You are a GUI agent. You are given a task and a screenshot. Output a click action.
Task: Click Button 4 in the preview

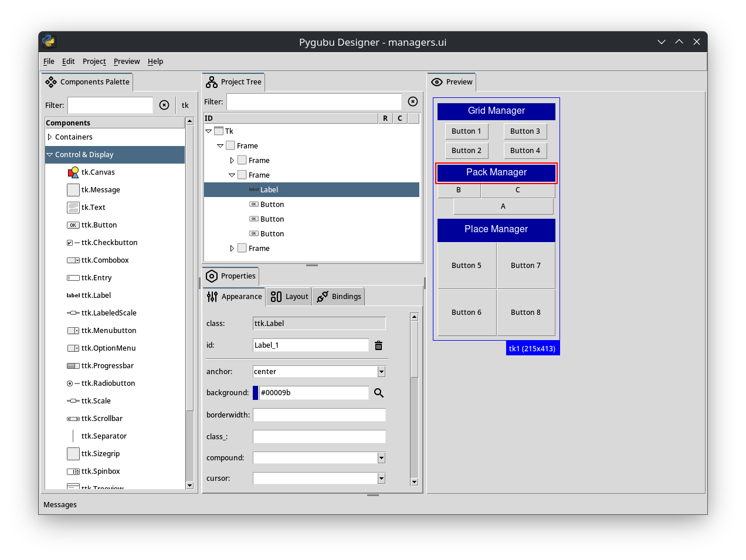[x=525, y=151]
